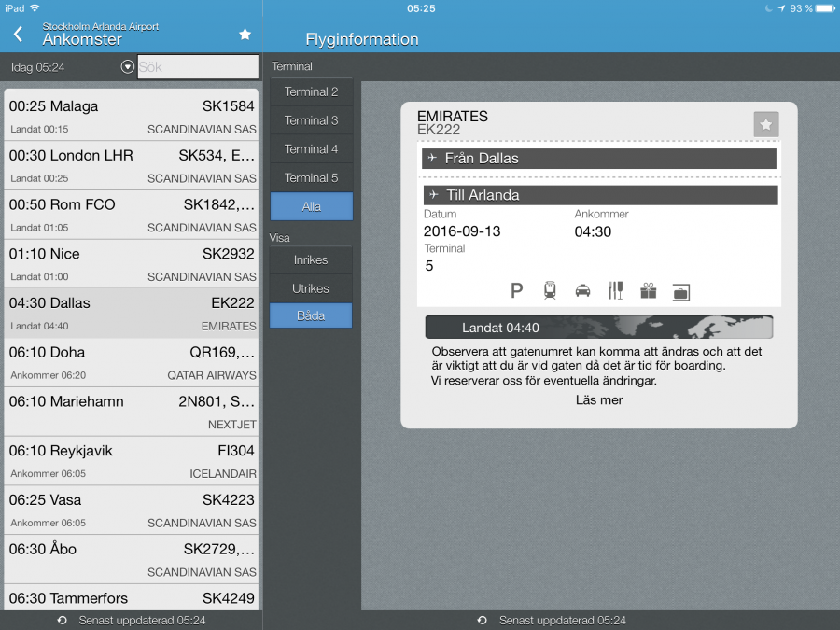Open restaurants fork and glass icon
840x630 pixels.
click(616, 290)
